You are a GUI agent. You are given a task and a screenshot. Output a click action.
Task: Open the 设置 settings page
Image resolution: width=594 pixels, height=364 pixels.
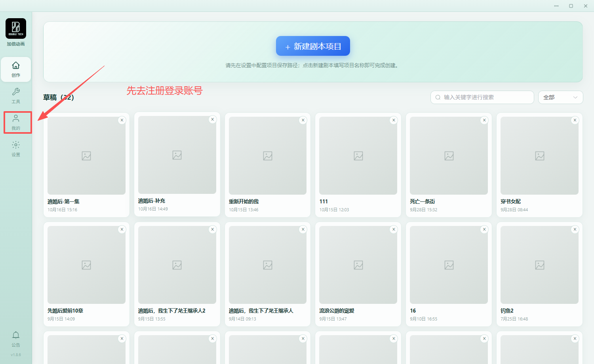point(16,149)
